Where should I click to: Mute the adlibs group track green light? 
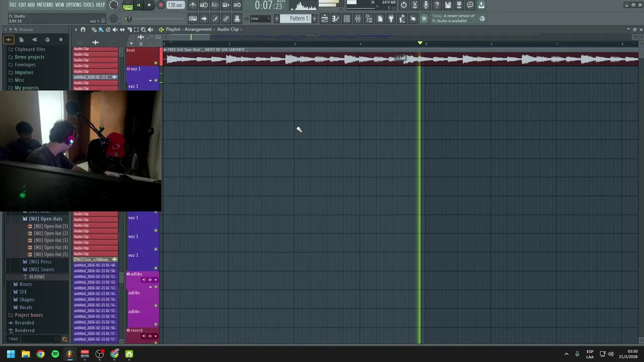(x=155, y=287)
